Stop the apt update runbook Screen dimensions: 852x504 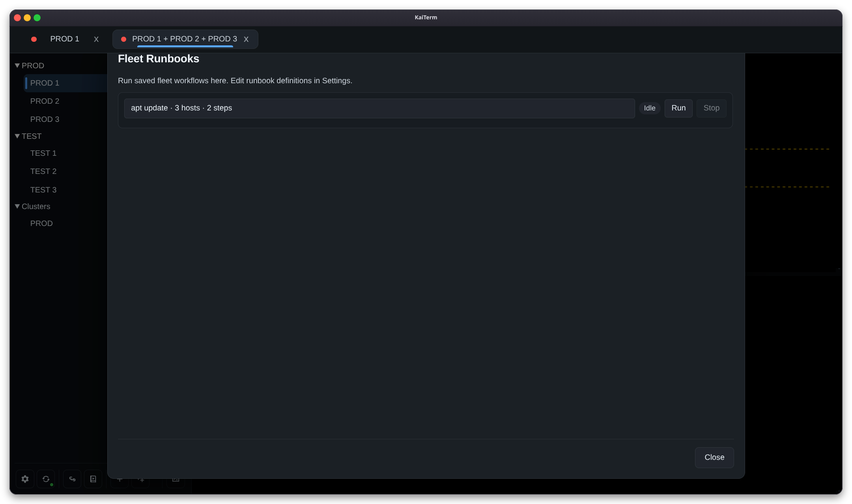click(712, 108)
